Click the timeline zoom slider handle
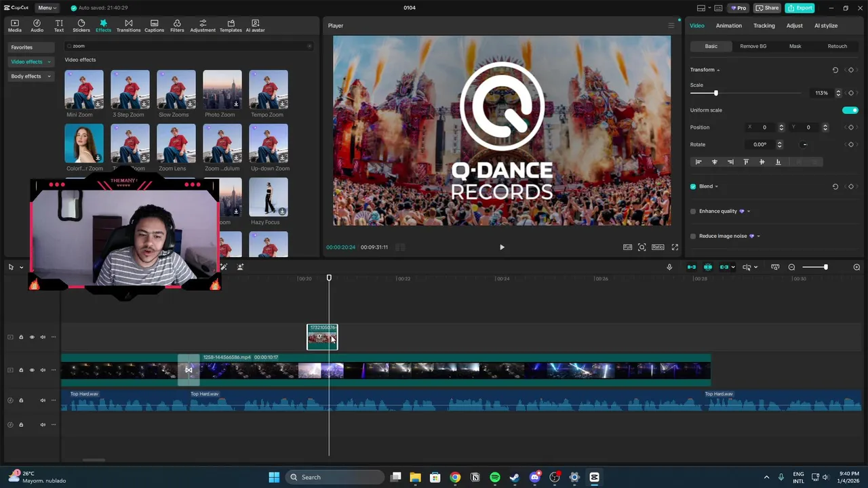 [x=825, y=267]
